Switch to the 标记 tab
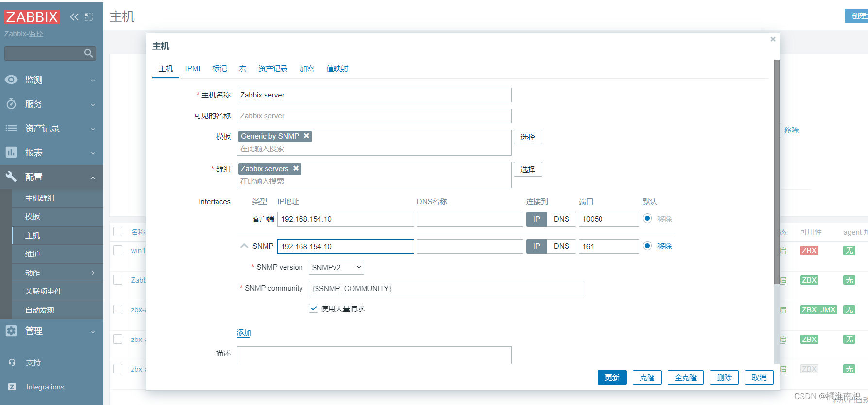Image resolution: width=868 pixels, height=405 pixels. coord(219,69)
